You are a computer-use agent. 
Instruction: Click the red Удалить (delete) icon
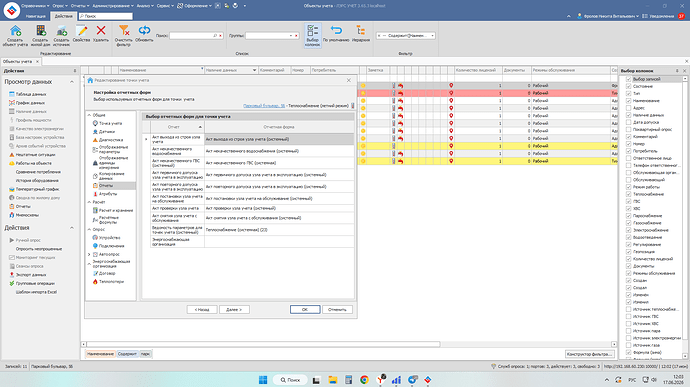[101, 34]
